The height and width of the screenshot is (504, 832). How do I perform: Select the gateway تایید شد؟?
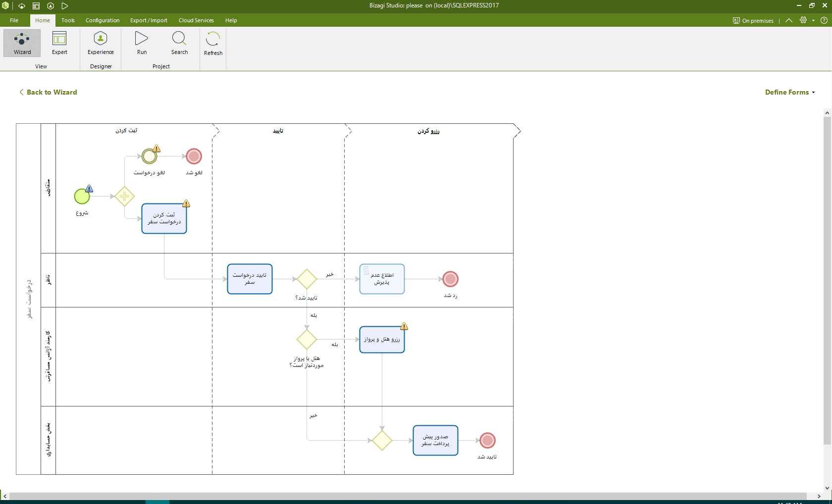click(307, 279)
